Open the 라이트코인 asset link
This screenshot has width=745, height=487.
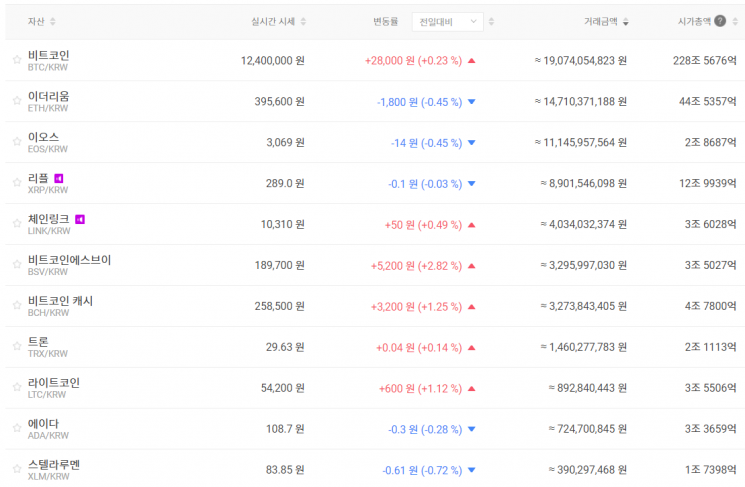(54, 382)
